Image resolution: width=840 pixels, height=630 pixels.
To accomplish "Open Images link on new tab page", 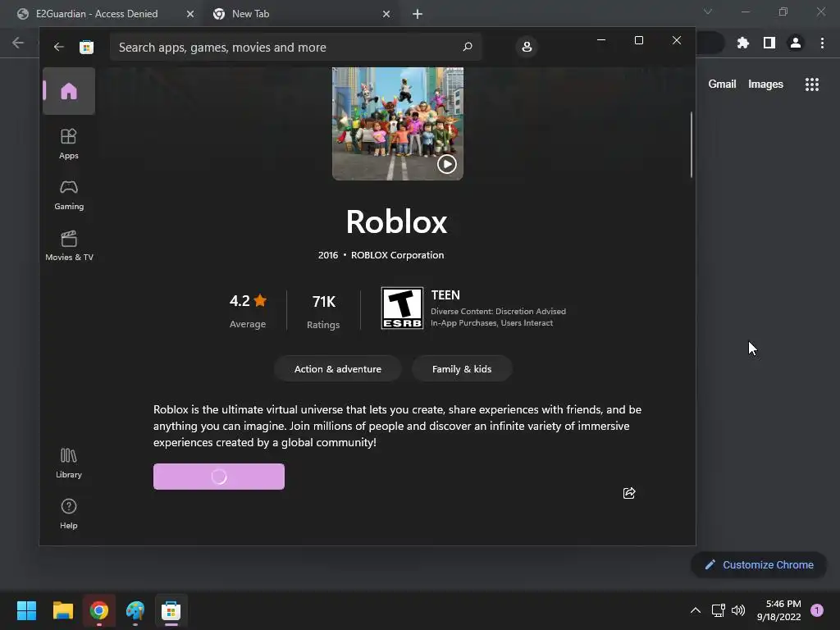I will coord(765,84).
